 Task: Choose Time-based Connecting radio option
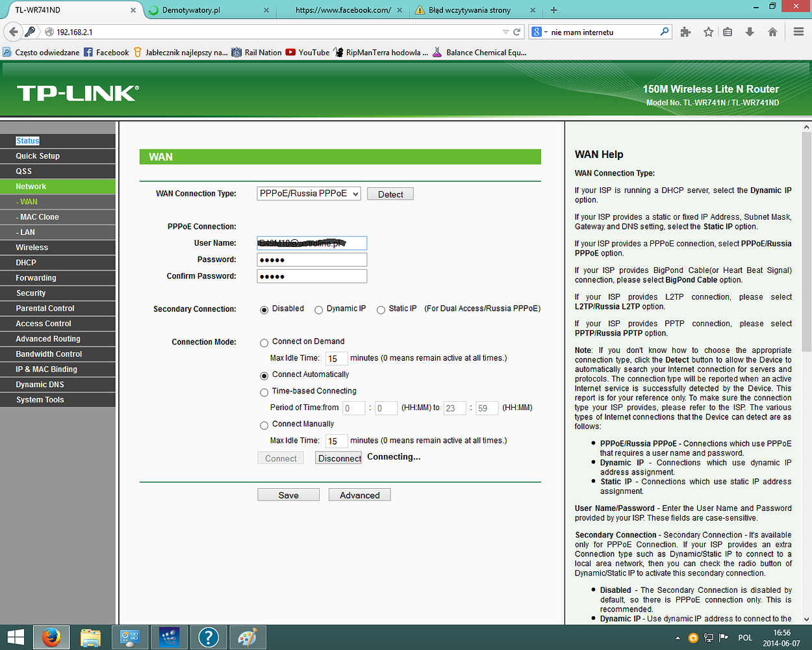tap(264, 392)
